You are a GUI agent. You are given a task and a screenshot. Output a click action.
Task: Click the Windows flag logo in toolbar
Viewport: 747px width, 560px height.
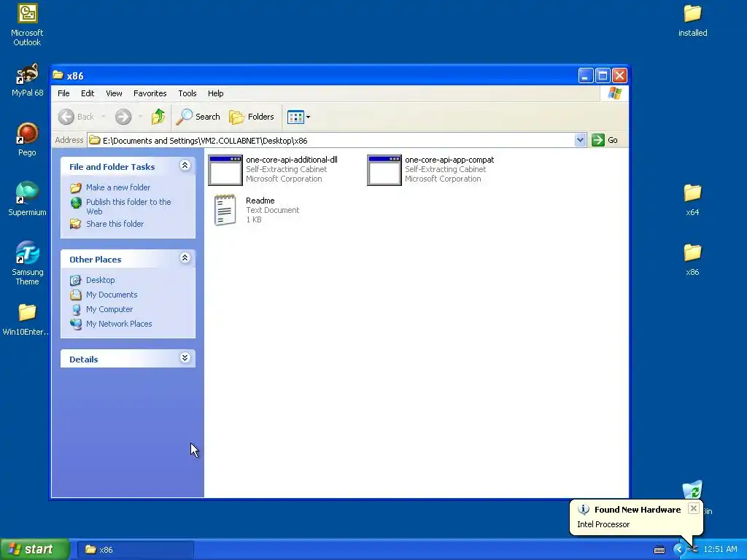(614, 93)
